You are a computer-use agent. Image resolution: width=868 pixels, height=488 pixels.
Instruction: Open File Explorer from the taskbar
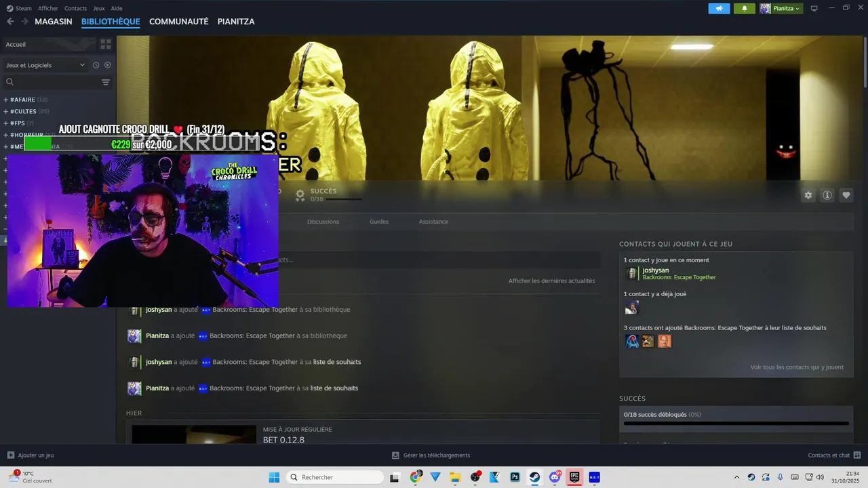pyautogui.click(x=456, y=477)
